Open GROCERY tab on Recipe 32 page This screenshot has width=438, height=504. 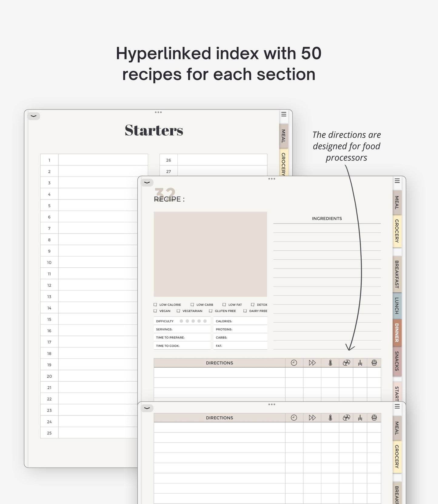[397, 231]
